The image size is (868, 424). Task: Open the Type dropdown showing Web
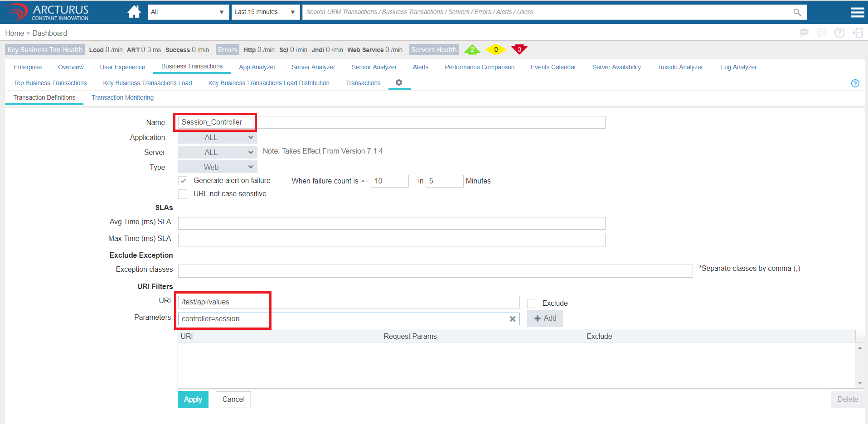click(x=218, y=167)
